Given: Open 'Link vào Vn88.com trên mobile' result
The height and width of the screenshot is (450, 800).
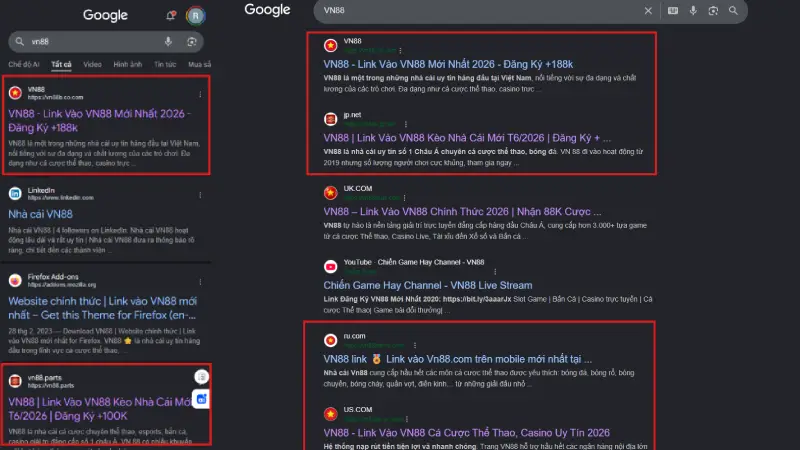Looking at the screenshot, I should point(458,359).
